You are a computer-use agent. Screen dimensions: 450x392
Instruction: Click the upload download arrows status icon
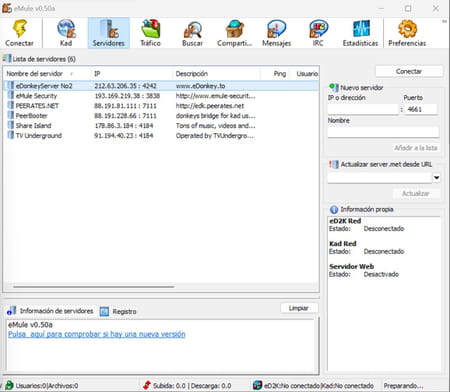pyautogui.click(x=147, y=385)
